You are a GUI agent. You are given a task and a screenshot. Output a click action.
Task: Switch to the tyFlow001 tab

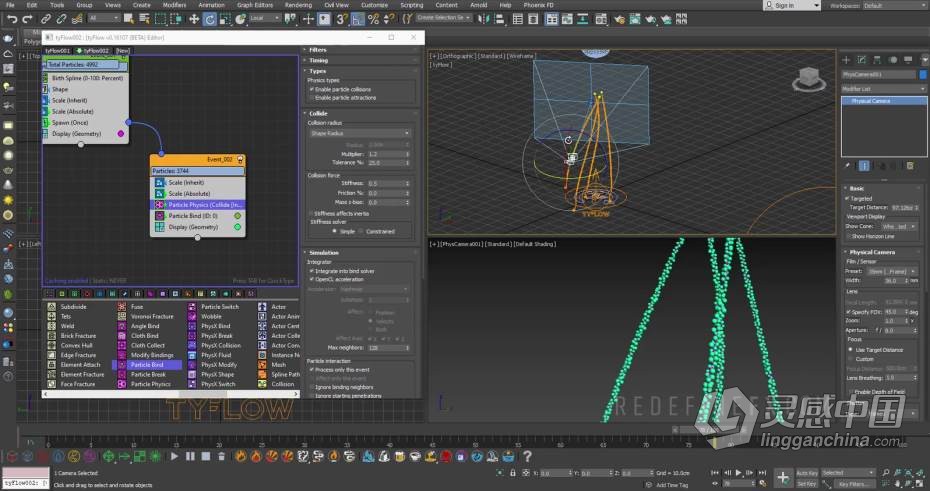[x=58, y=51]
